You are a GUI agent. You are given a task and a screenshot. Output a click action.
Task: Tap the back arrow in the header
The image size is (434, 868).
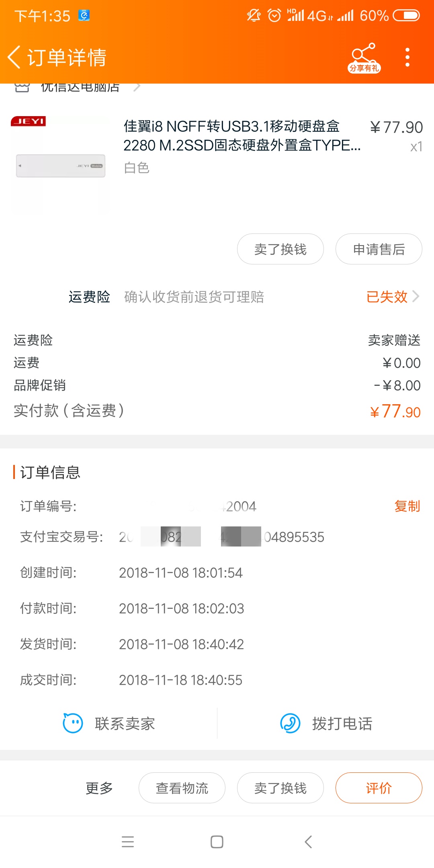pyautogui.click(x=14, y=57)
